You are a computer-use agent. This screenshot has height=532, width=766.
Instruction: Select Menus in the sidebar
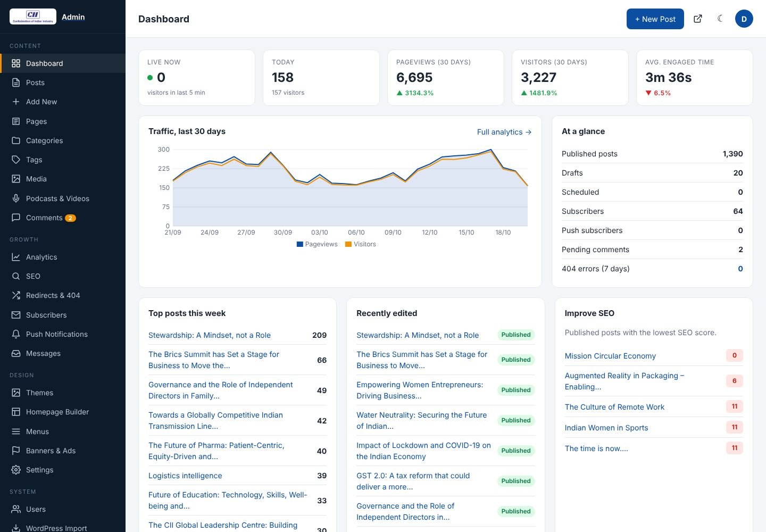coord(63,431)
